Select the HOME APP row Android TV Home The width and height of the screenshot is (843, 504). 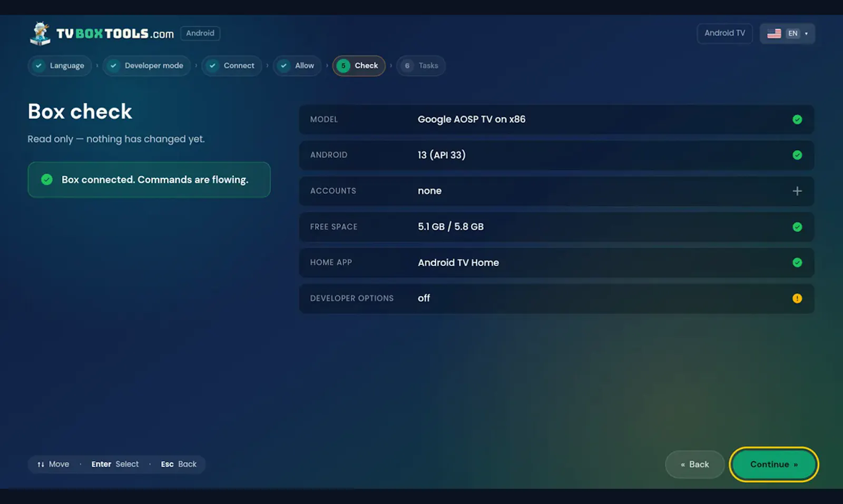[x=556, y=262]
